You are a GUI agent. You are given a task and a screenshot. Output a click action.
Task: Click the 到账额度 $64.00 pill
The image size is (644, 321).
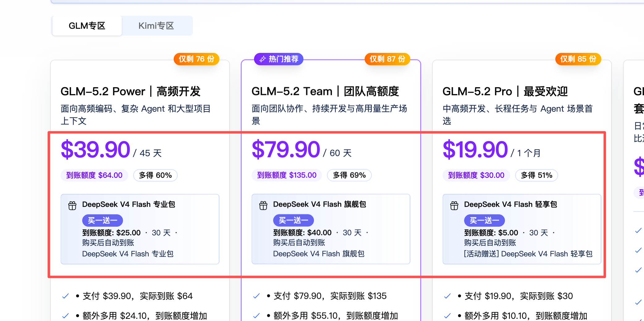coord(94,175)
